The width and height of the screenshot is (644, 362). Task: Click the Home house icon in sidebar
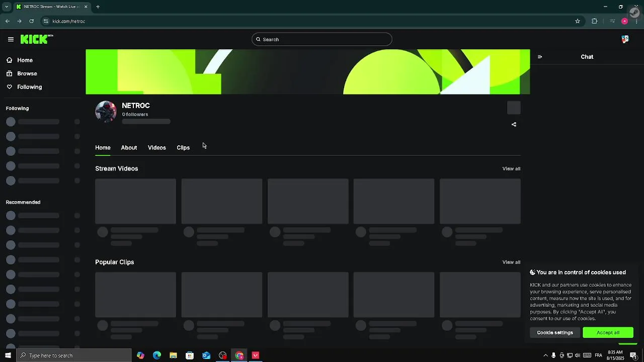point(10,60)
